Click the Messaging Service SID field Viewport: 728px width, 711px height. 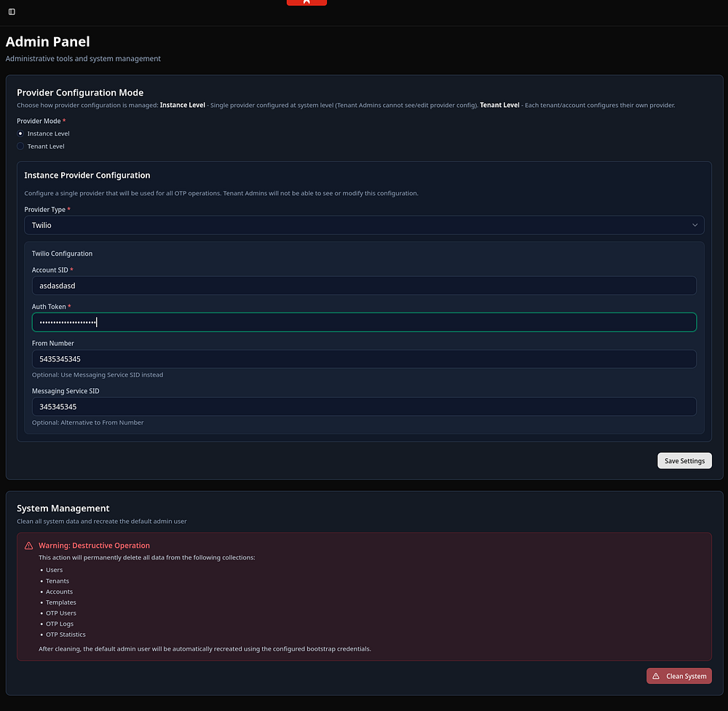click(x=364, y=406)
